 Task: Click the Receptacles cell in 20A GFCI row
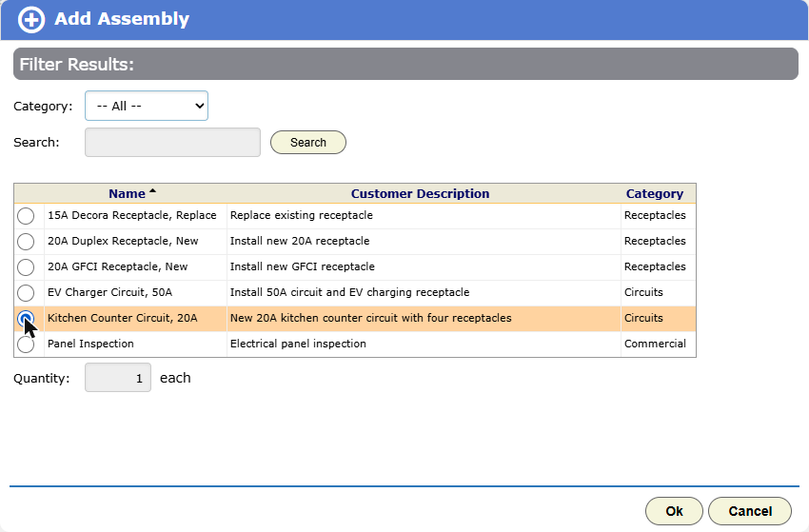(x=659, y=267)
